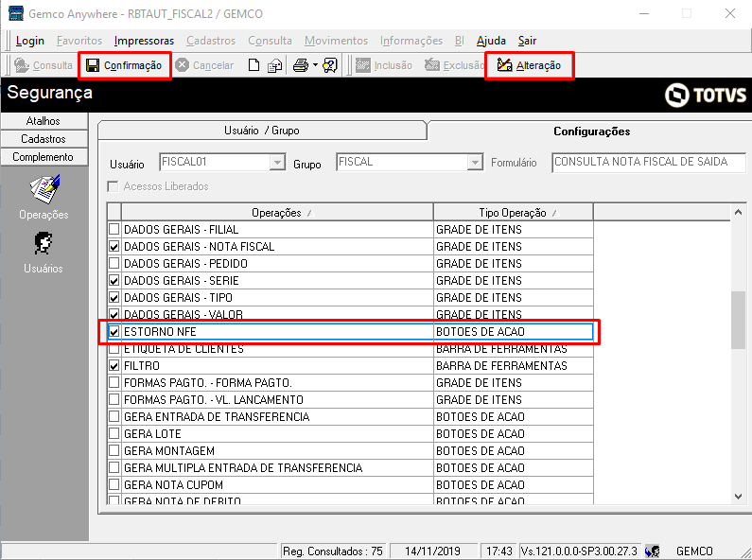This screenshot has width=752, height=560.
Task: Toggle the GERA MONTAGEM checkbox
Action: [x=114, y=450]
